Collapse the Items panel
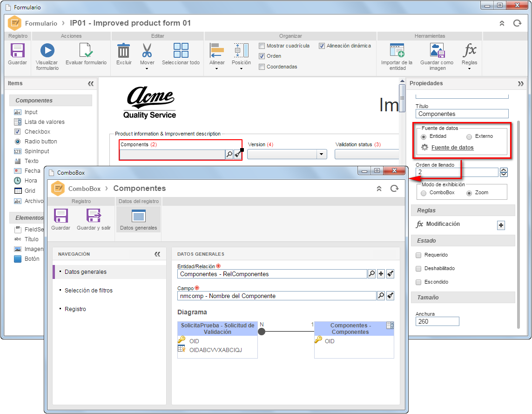Image resolution: width=532 pixels, height=414 pixels. (91, 83)
